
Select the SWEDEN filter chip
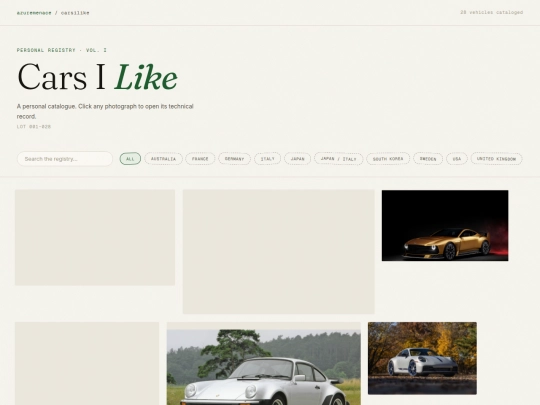tap(428, 159)
